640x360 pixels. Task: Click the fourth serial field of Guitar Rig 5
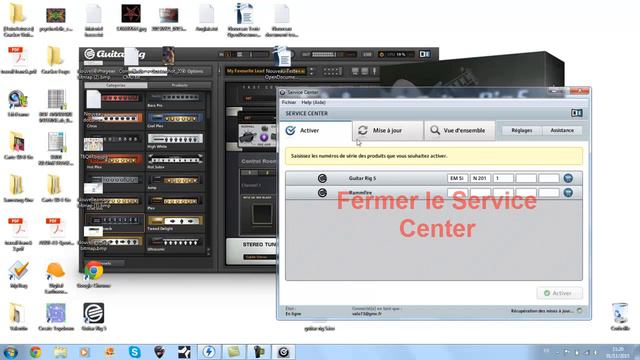point(526,178)
